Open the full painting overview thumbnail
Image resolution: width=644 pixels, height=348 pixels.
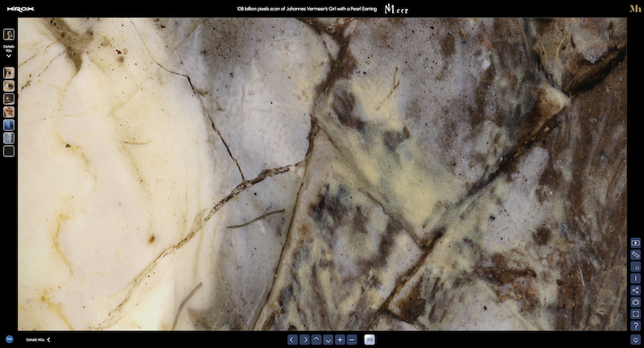(x=9, y=34)
